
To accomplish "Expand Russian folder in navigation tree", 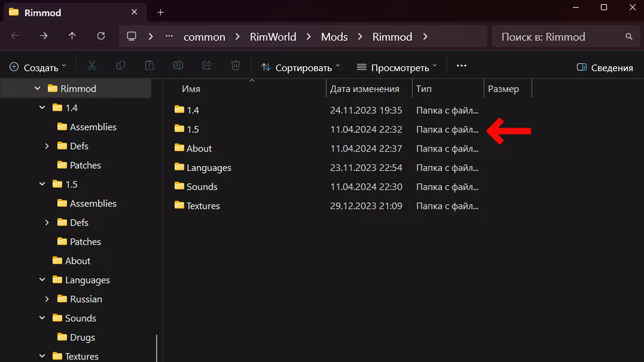I will tap(47, 299).
